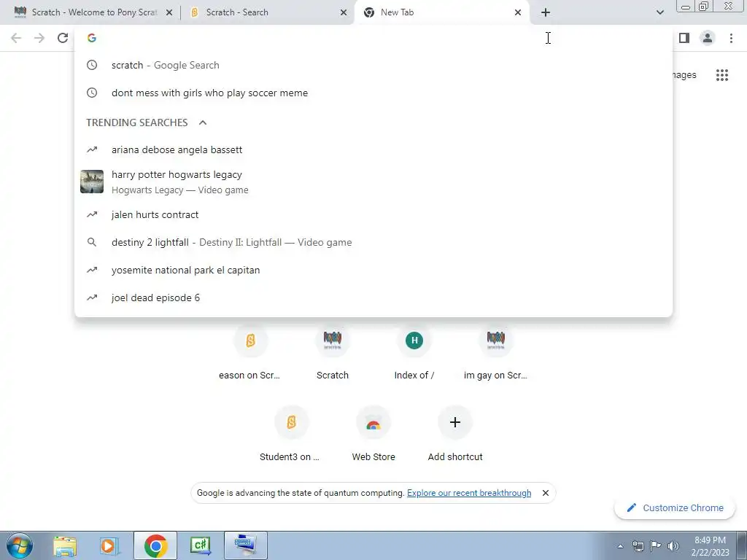
Task: Dismiss the quantum computing promo message
Action: coord(546,493)
